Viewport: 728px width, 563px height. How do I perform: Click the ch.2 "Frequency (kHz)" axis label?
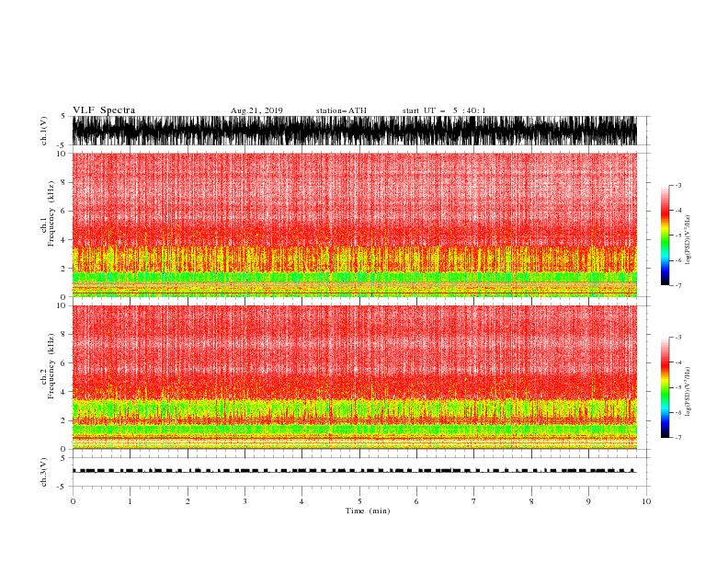click(51, 366)
